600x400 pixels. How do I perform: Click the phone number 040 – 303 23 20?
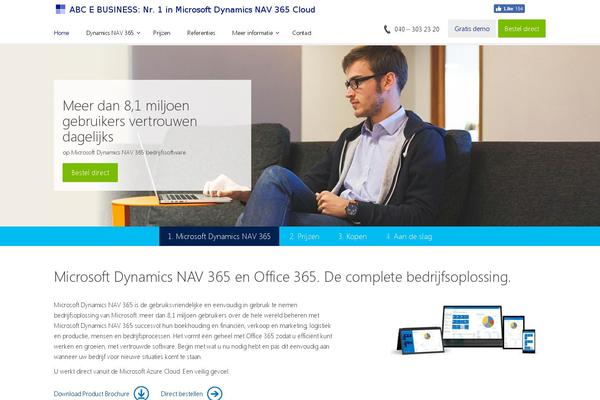417,29
